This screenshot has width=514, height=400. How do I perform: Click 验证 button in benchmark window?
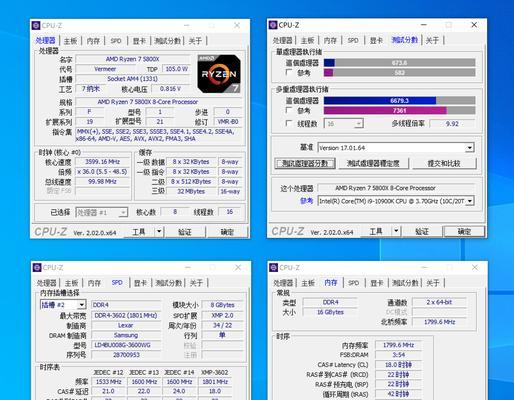point(422,231)
